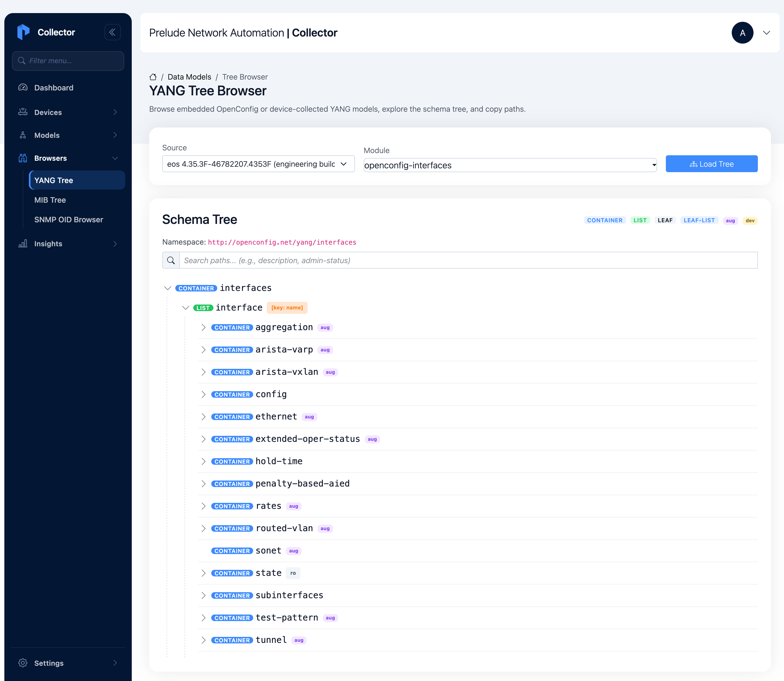This screenshot has width=784, height=681.
Task: Select the YANG Tree menu item
Action: [x=77, y=180]
